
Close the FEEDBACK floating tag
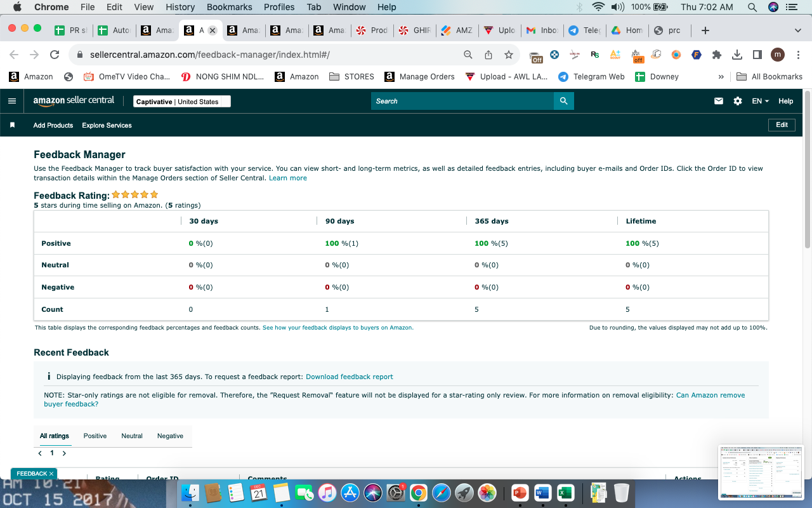click(51, 474)
